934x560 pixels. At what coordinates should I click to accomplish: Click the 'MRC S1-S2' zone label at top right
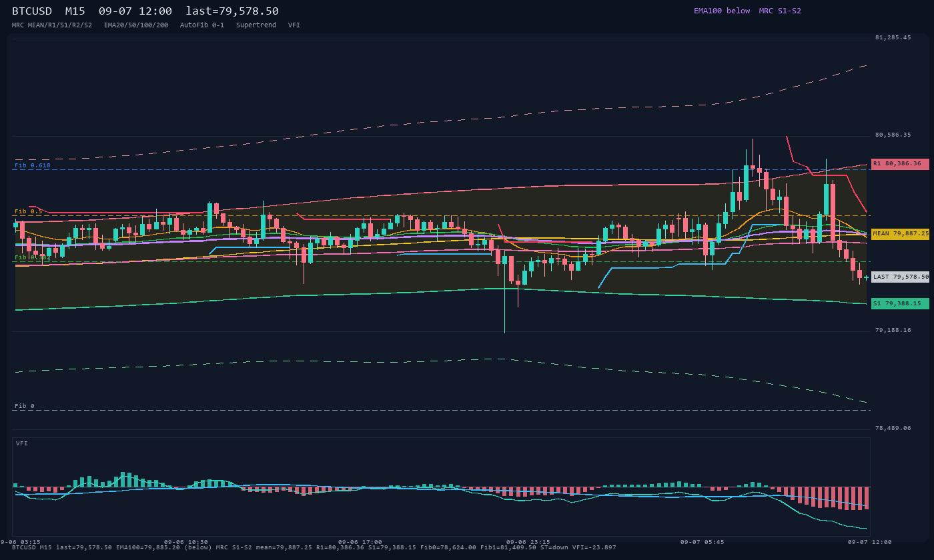(x=780, y=11)
